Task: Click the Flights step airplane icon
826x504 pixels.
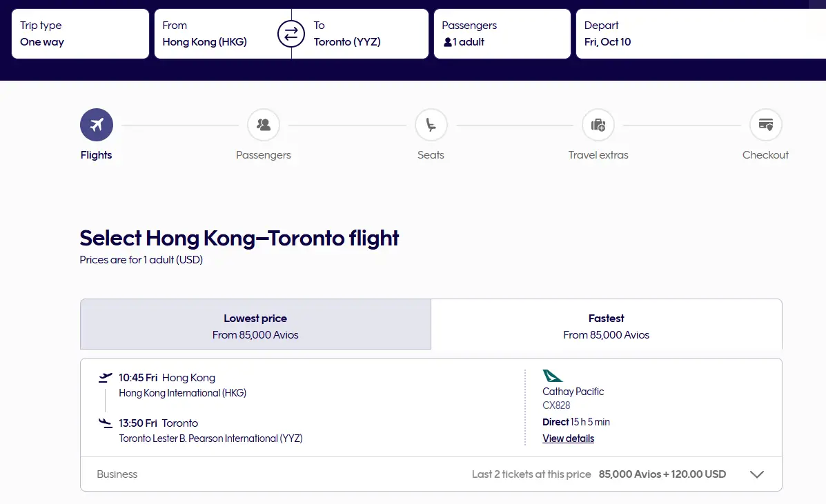Action: click(x=97, y=125)
